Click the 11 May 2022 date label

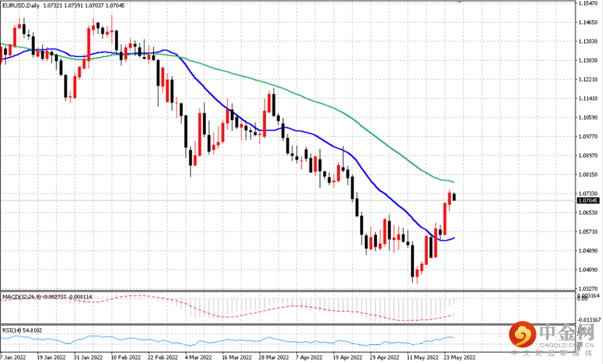pyautogui.click(x=423, y=357)
